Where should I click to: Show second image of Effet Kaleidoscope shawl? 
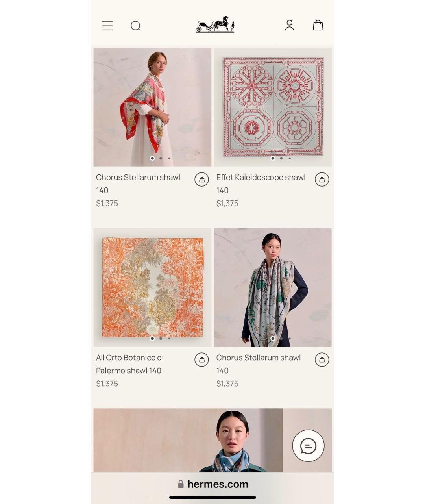(x=281, y=158)
